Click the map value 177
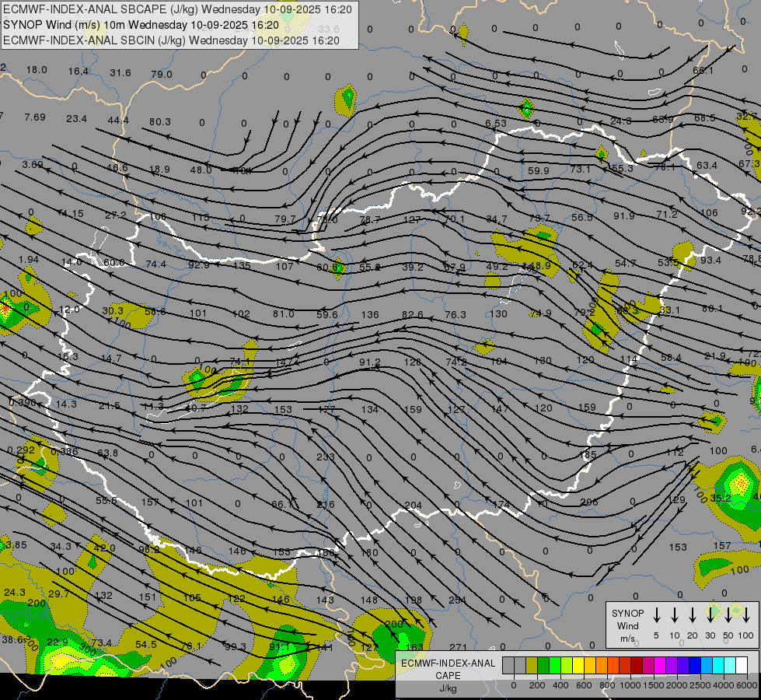 [326, 410]
